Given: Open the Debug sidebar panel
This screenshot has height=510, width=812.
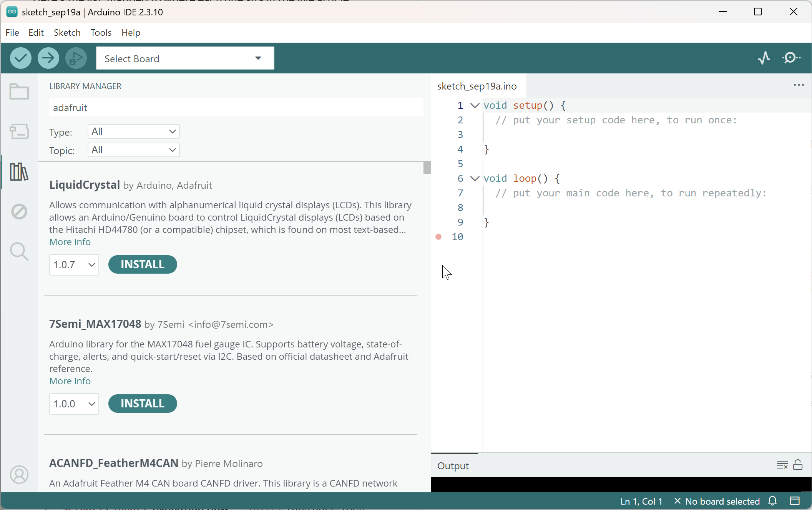Looking at the screenshot, I should pos(19,211).
